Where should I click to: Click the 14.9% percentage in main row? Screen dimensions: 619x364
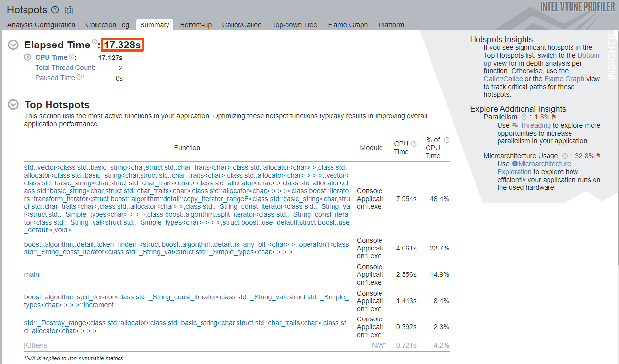(439, 274)
